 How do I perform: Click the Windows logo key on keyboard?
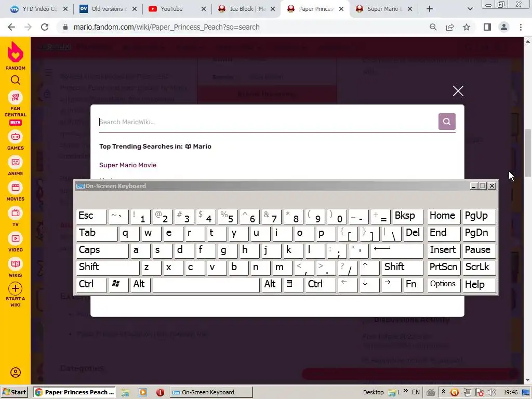[x=118, y=284]
